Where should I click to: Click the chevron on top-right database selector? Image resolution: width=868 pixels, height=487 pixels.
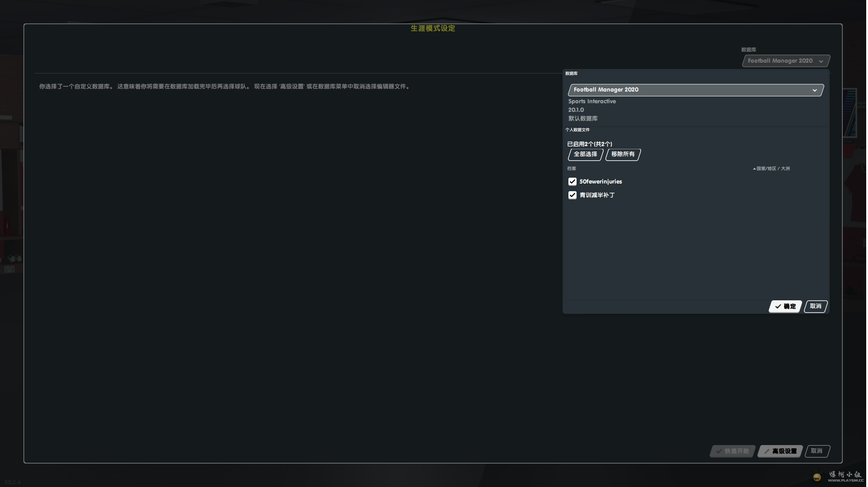822,61
